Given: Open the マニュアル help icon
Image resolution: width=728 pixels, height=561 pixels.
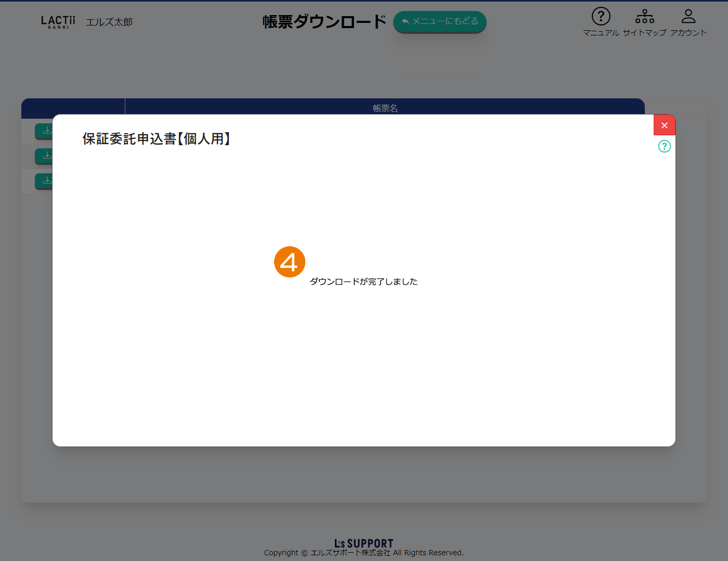Looking at the screenshot, I should pos(601,17).
